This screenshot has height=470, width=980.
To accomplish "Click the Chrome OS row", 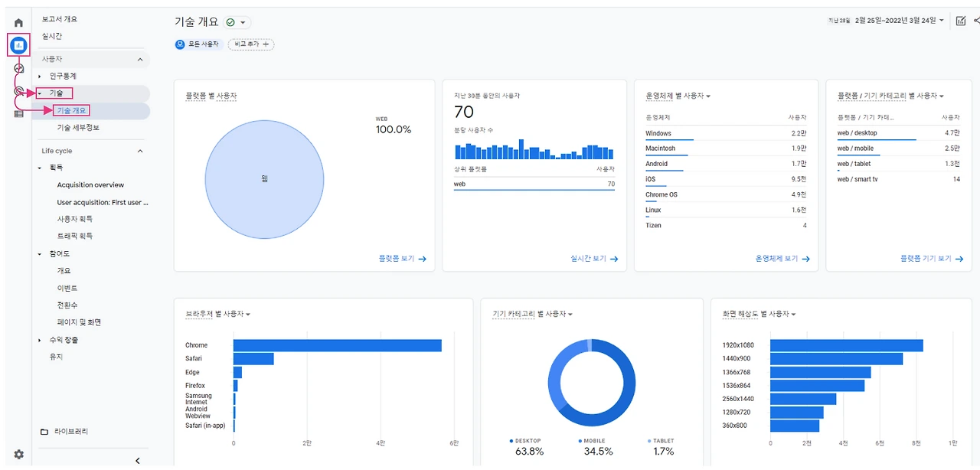I will 726,194.
